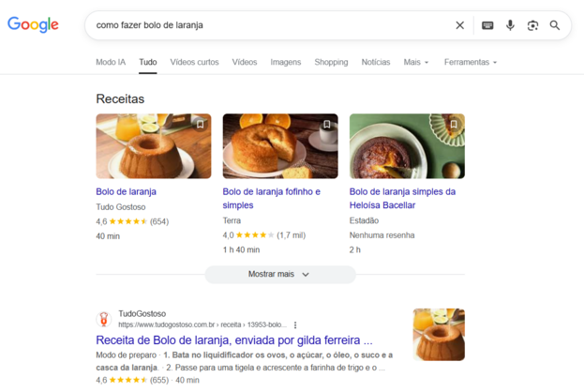Open the three-dot menu beside TudoGostoso result
Image resolution: width=584 pixels, height=392 pixels.
coord(295,325)
